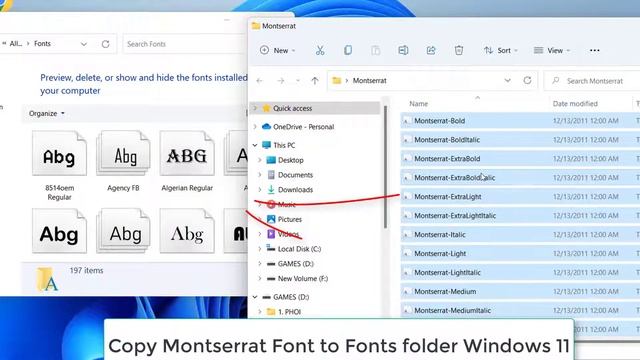Click the Montserrat breadcrumb in address bar
This screenshot has height=360, width=640.
click(369, 81)
